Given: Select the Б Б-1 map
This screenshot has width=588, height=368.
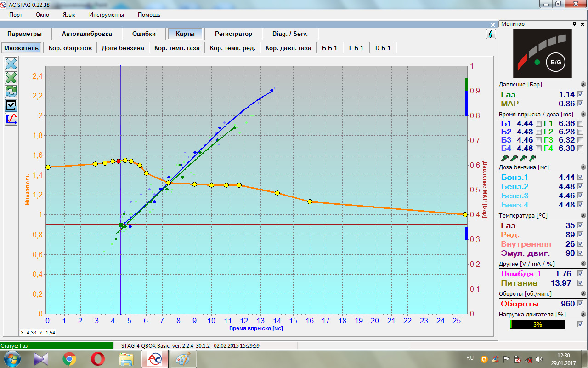Looking at the screenshot, I should click(329, 48).
